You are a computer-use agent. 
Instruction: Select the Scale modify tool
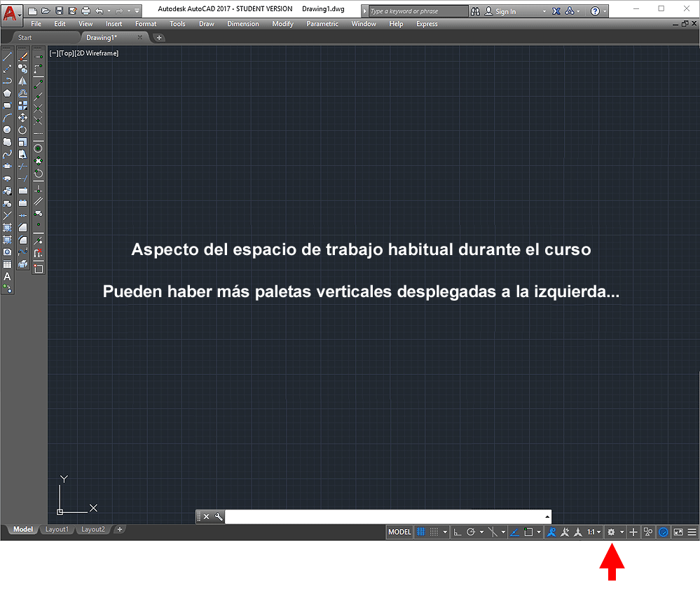click(x=22, y=142)
